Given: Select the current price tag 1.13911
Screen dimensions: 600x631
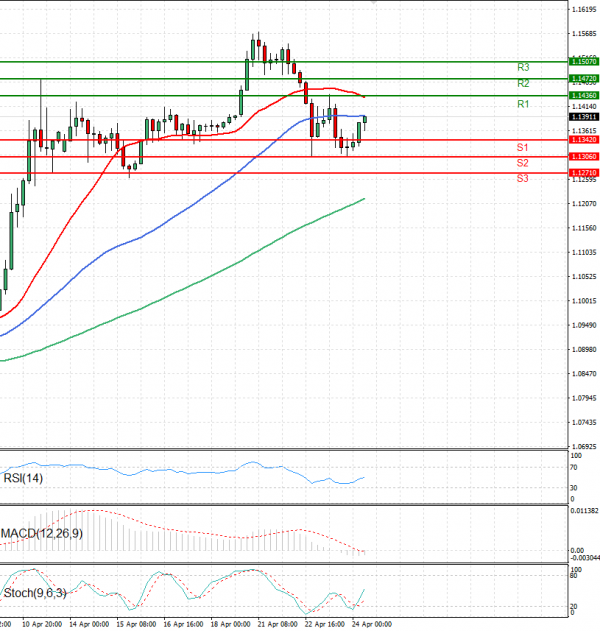Looking at the screenshot, I should pos(584,117).
